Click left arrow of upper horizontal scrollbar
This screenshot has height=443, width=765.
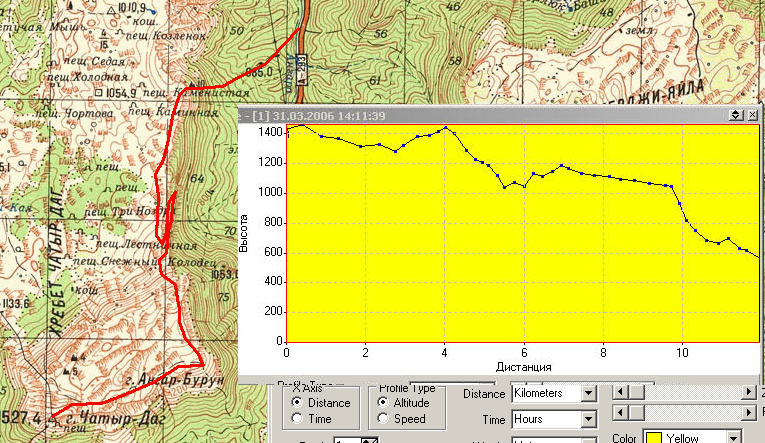point(620,392)
